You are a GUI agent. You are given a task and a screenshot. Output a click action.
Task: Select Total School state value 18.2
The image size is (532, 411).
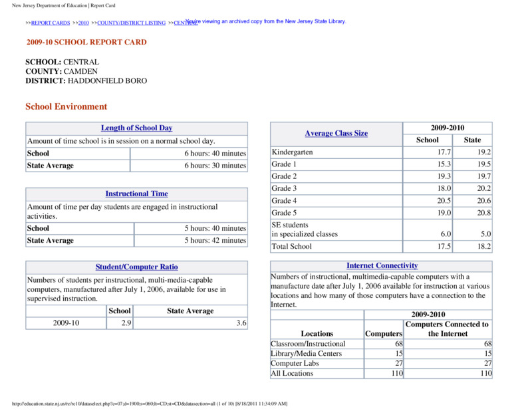tap(484, 246)
